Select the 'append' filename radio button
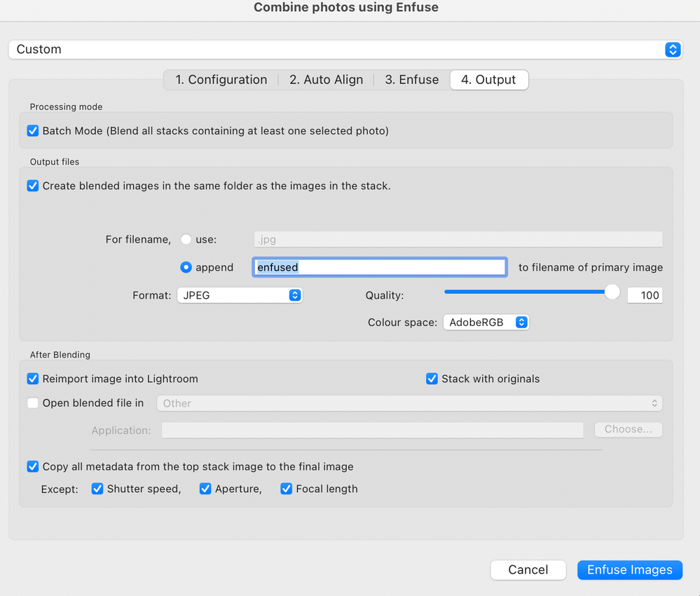Viewport: 700px width, 596px height. click(x=186, y=267)
